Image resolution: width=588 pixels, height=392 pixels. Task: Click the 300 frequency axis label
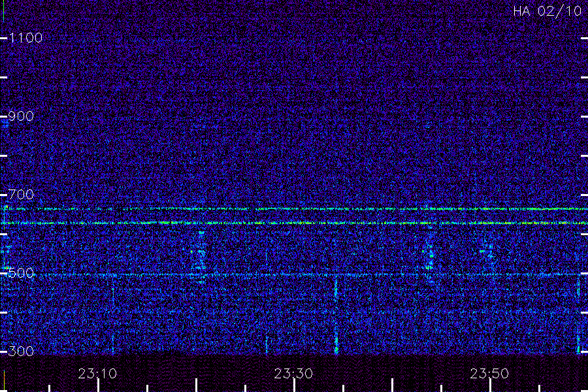(21, 351)
